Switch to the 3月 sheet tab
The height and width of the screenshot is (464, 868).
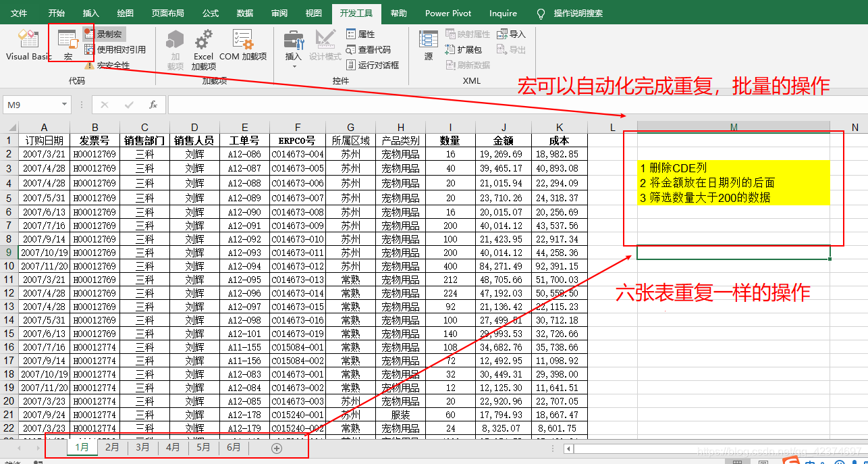coord(142,447)
